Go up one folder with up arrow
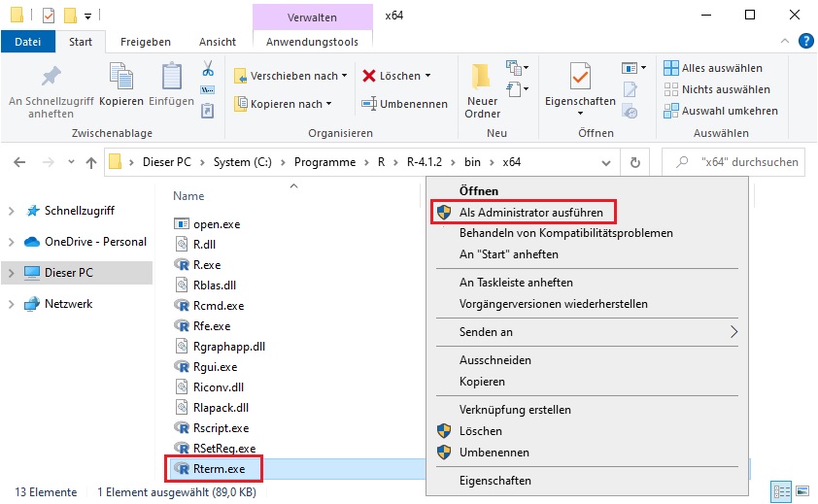 click(x=91, y=163)
